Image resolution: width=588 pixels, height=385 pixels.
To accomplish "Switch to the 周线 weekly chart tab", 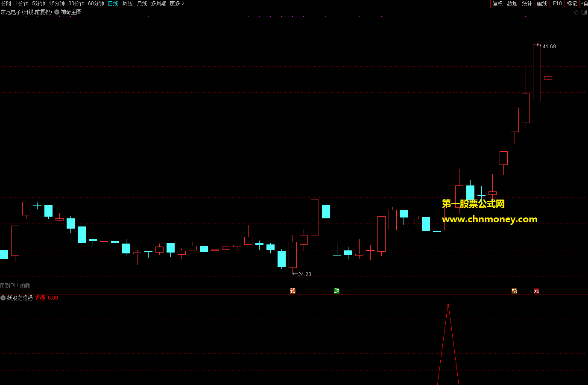I will pos(128,3).
